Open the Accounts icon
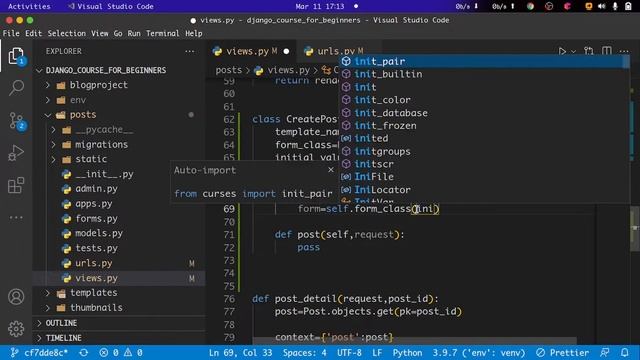This screenshot has width=640, height=360. (x=16, y=297)
